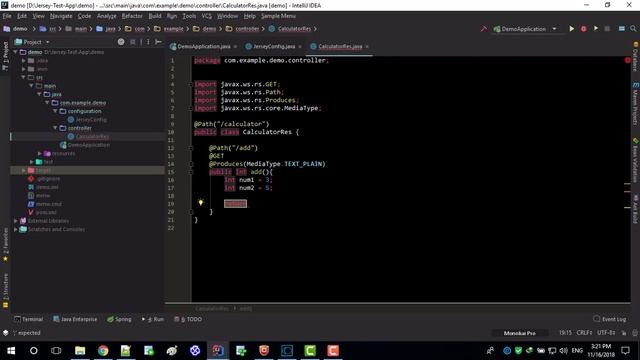
Task: Open the Sample Menu
Action: click(278, 16)
